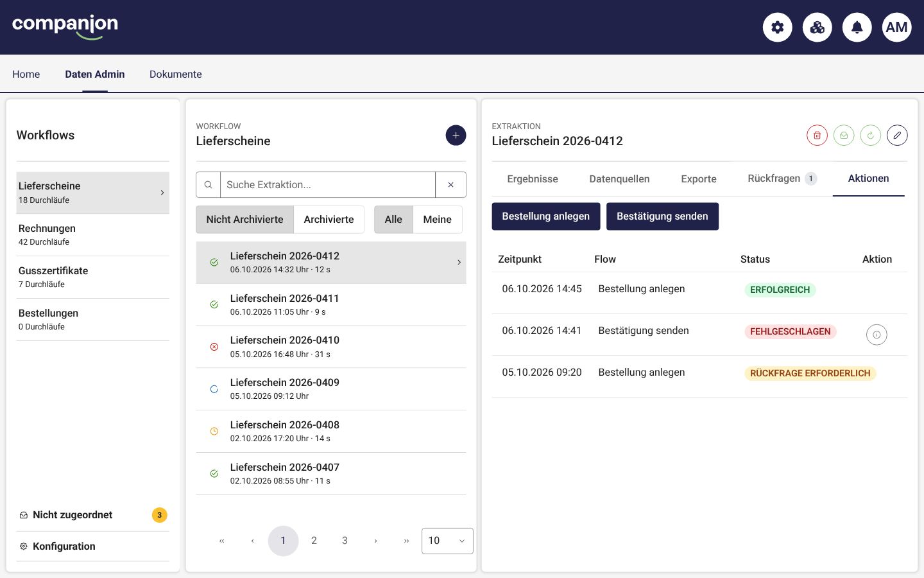Click the loading status icon of Lieferschein 2026-0409
The height and width of the screenshot is (578, 924).
point(214,389)
